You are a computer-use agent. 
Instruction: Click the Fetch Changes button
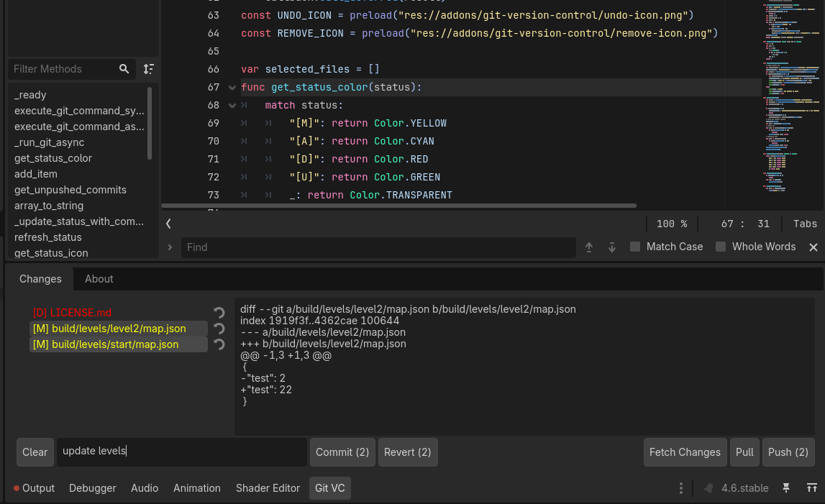pyautogui.click(x=684, y=452)
